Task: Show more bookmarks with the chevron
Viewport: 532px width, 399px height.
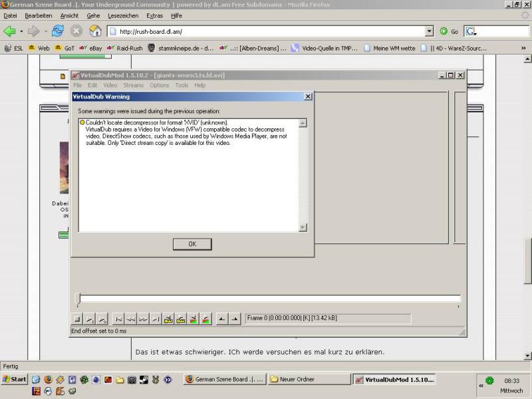Action: coord(523,48)
